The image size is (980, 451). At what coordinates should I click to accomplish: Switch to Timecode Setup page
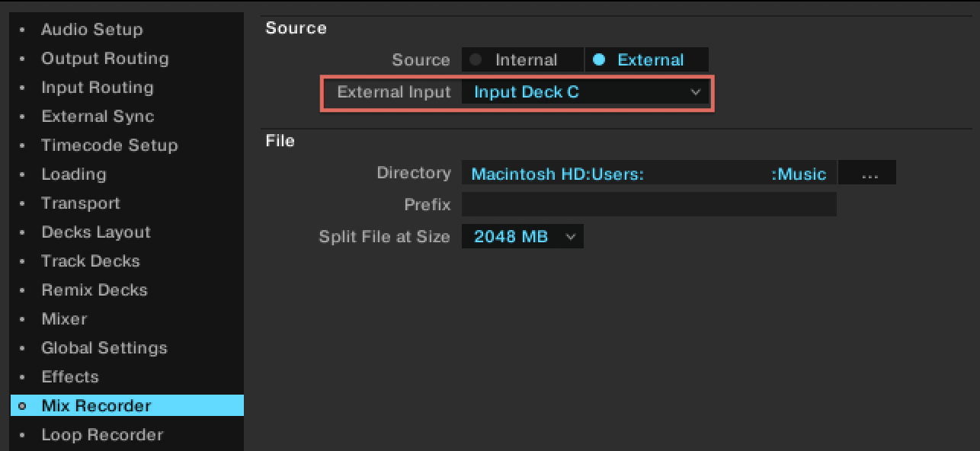coord(109,146)
